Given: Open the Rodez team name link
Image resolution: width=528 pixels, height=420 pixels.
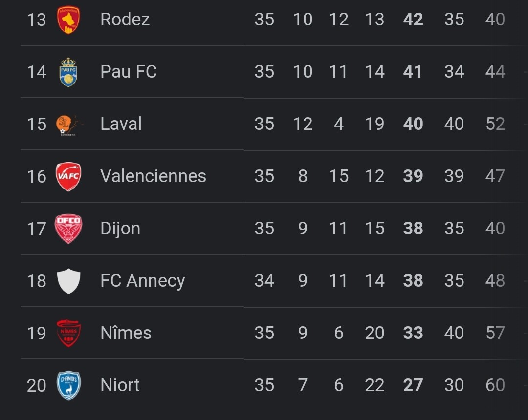Looking at the screenshot, I should (x=125, y=19).
